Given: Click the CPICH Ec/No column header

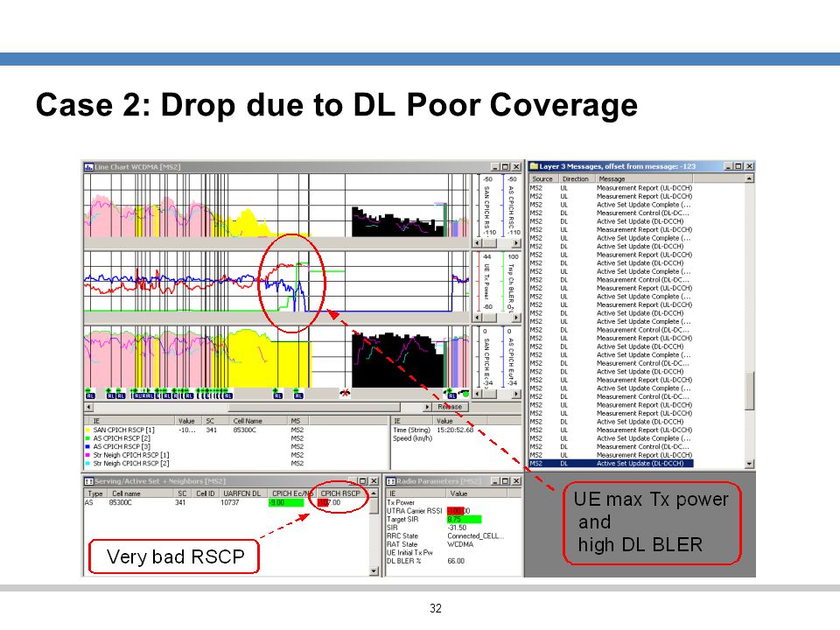Looking at the screenshot, I should 290,493.
